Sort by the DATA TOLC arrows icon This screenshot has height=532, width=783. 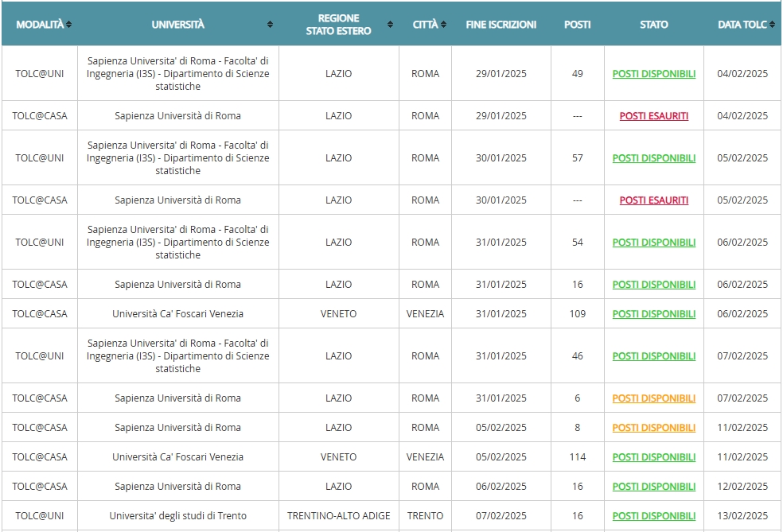pos(772,25)
